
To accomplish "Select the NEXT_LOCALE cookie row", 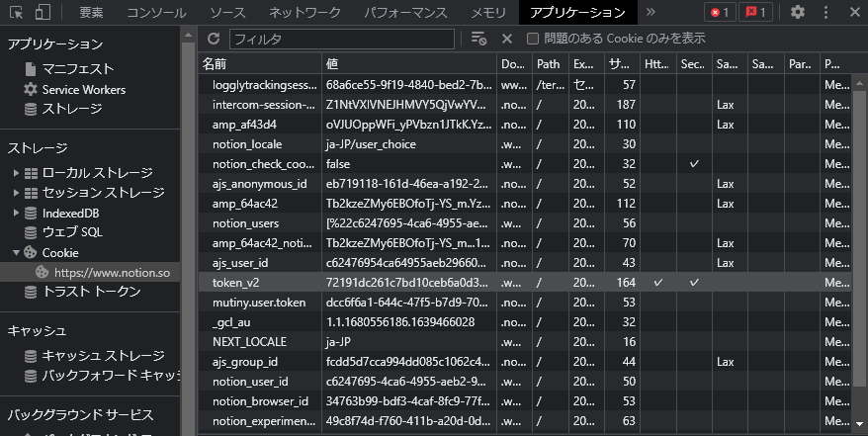I will [524, 342].
